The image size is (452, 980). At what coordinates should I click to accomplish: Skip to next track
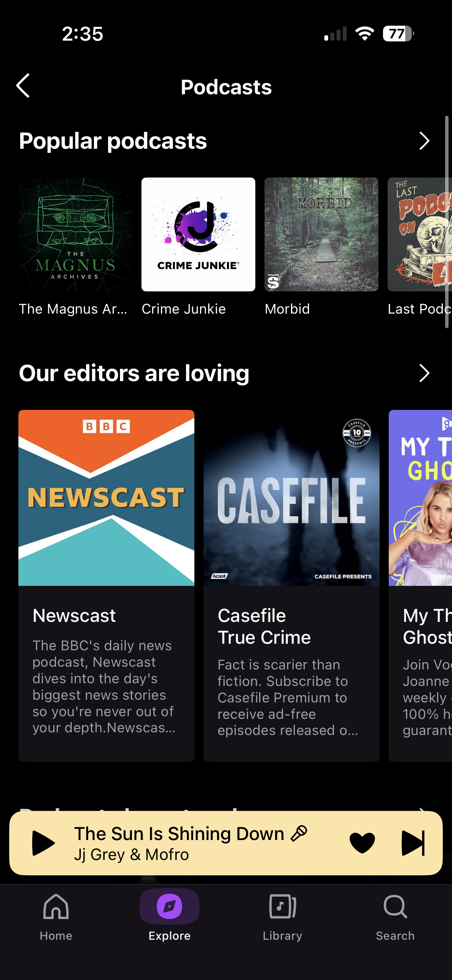coord(413,843)
